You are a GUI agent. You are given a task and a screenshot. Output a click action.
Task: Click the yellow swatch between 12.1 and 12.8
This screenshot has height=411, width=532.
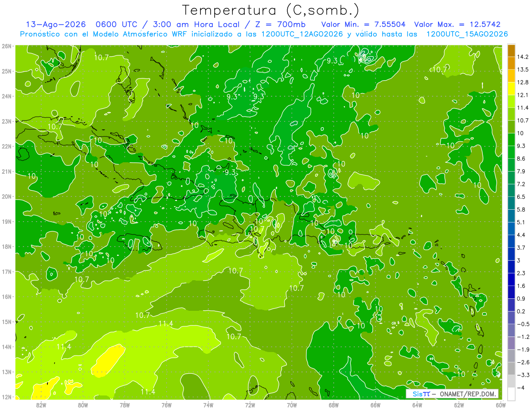click(511, 89)
